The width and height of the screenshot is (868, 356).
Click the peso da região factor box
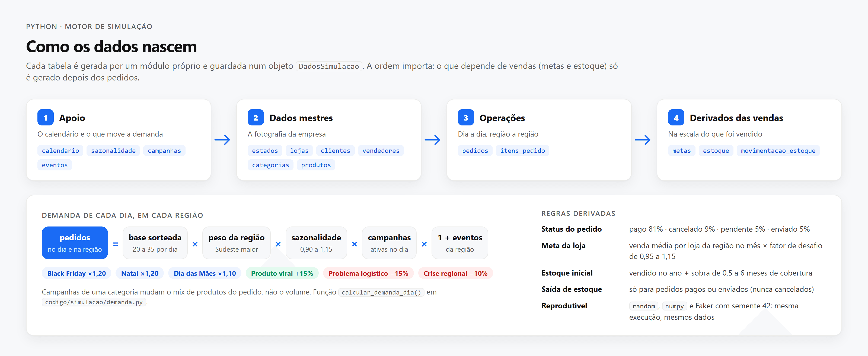[236, 242]
